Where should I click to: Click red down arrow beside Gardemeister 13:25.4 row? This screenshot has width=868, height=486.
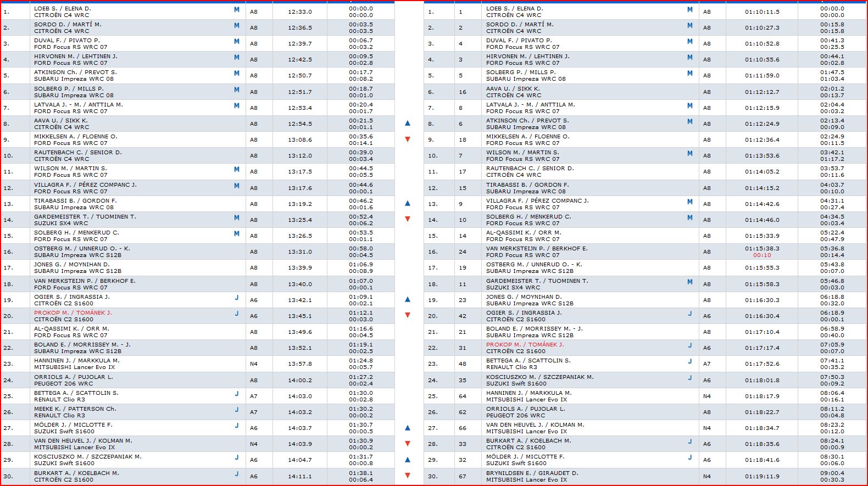click(408, 219)
